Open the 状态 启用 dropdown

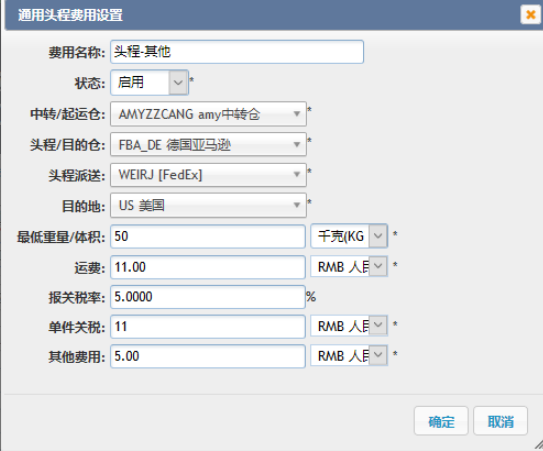[178, 82]
